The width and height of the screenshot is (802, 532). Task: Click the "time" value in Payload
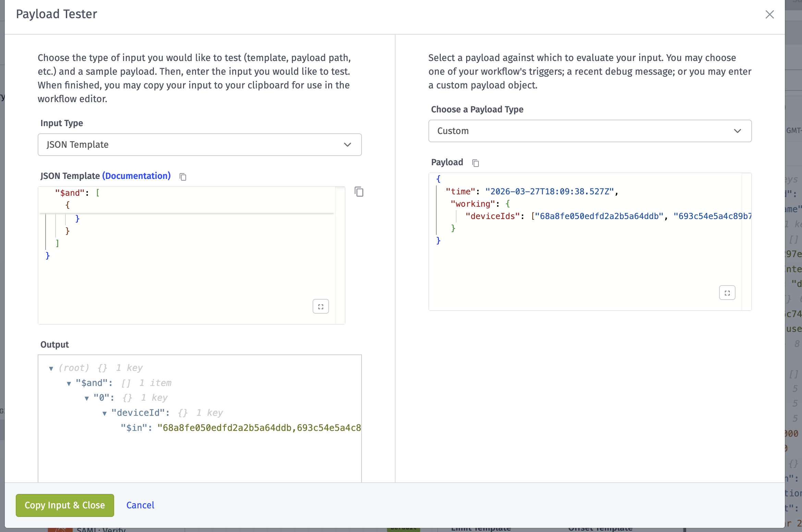[x=549, y=192]
